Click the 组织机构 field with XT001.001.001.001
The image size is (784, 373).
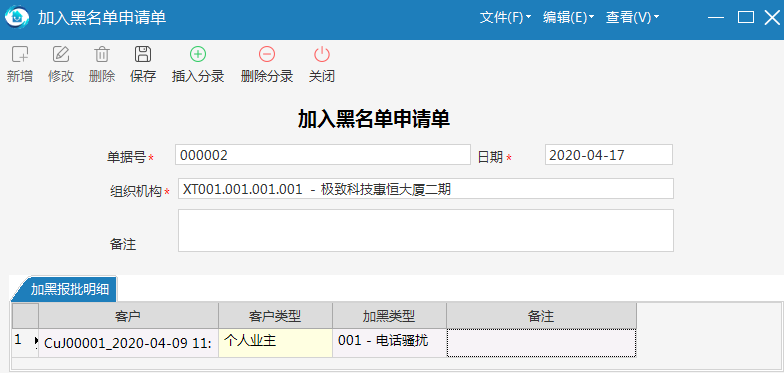coord(426,189)
